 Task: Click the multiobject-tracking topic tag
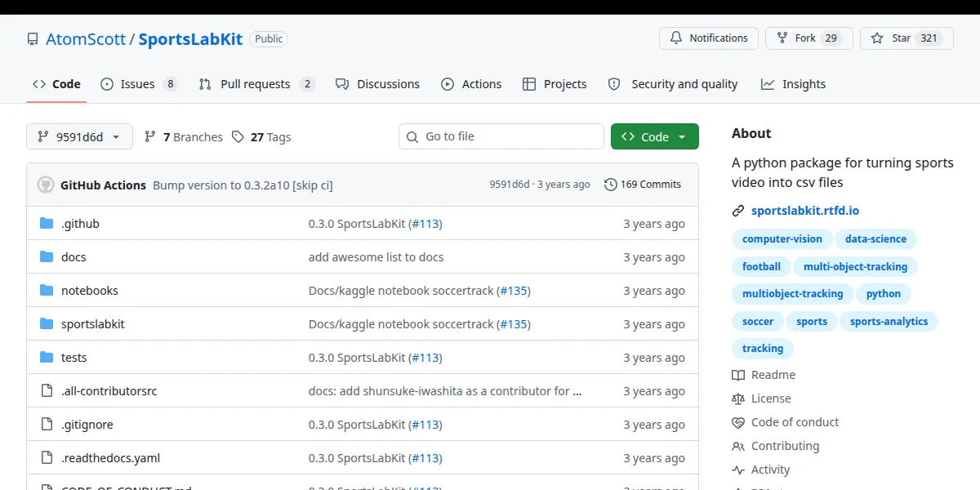coord(792,294)
